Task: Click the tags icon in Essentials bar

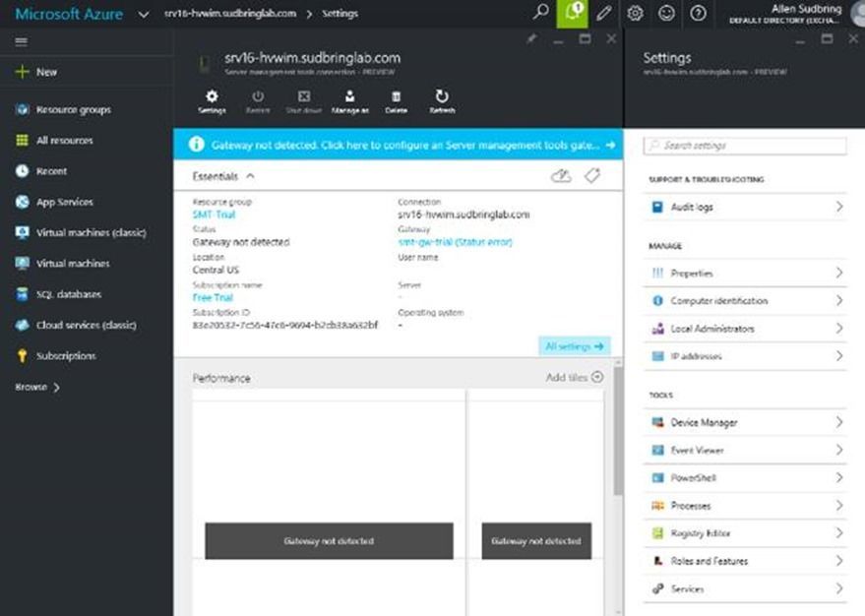Action: [x=592, y=176]
